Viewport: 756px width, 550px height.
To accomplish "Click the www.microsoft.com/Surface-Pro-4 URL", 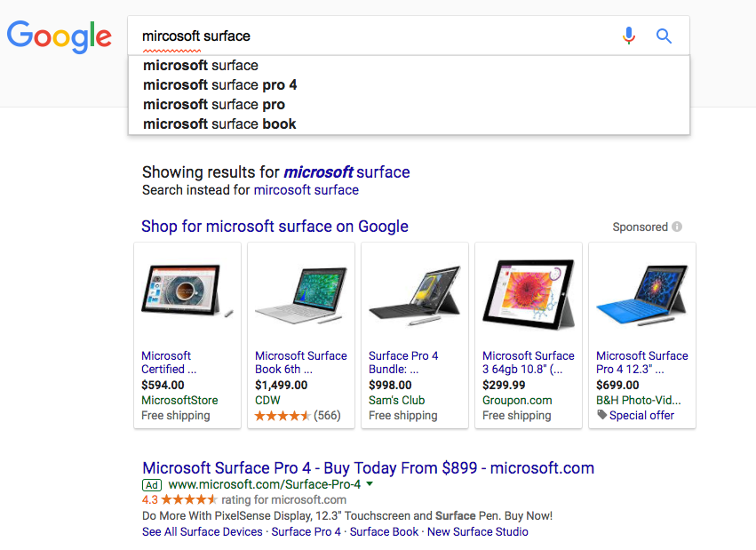I will [x=264, y=484].
